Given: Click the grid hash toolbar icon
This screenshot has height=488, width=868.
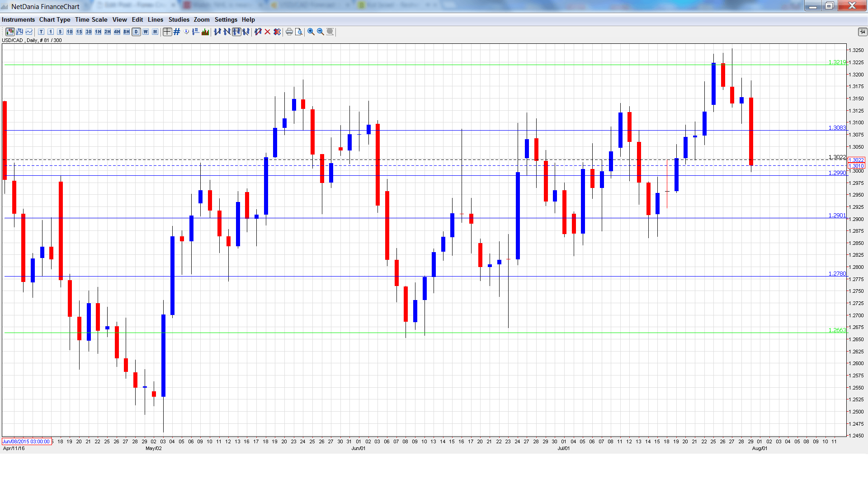Looking at the screenshot, I should coord(177,32).
